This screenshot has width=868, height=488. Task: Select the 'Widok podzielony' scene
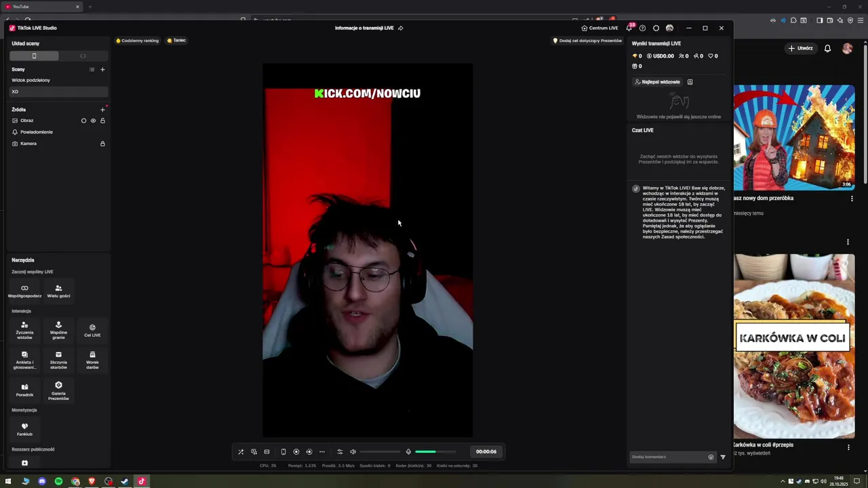tap(58, 80)
